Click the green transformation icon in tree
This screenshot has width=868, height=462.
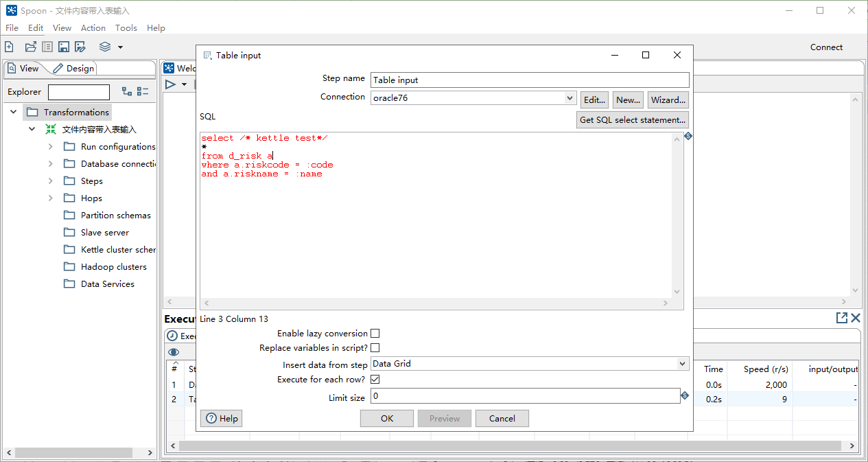51,129
